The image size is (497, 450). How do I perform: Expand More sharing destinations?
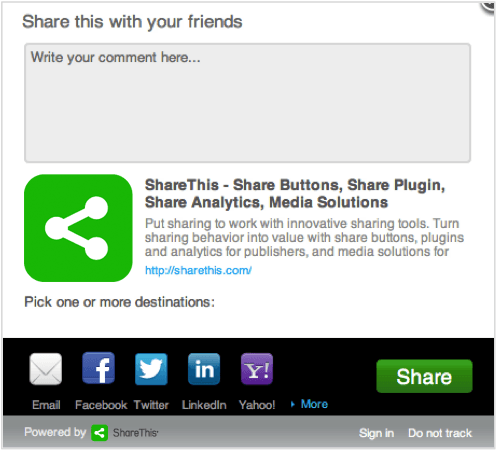click(x=314, y=404)
